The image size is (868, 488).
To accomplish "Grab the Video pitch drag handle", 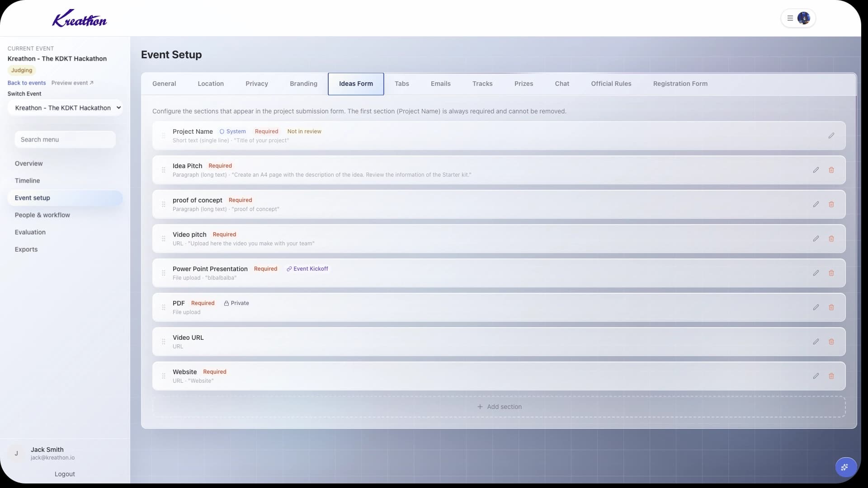I will click(164, 239).
